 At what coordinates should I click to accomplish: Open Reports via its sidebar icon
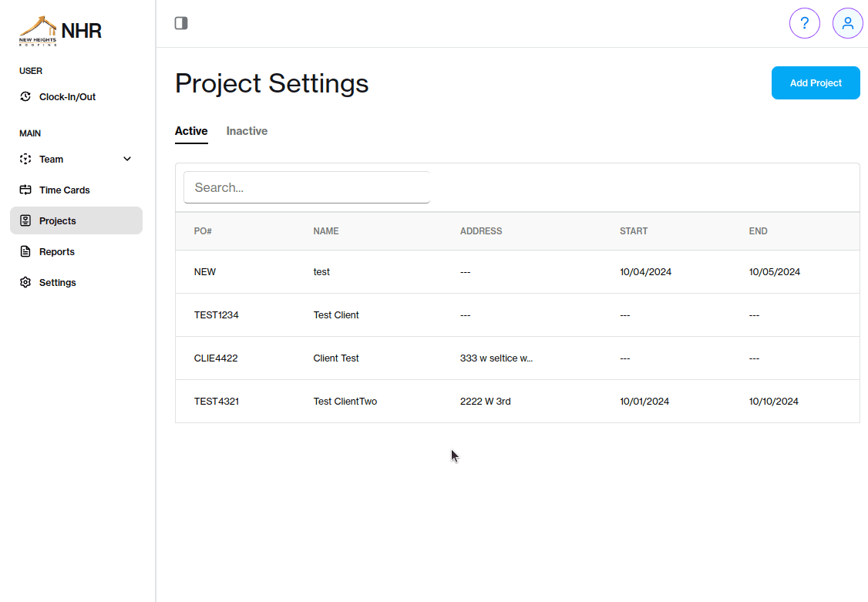click(x=24, y=251)
